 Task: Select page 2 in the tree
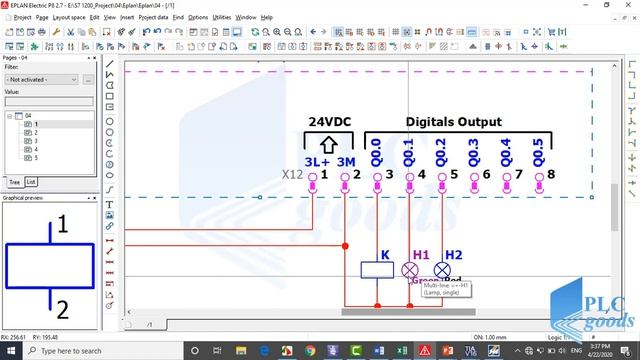pyautogui.click(x=36, y=133)
